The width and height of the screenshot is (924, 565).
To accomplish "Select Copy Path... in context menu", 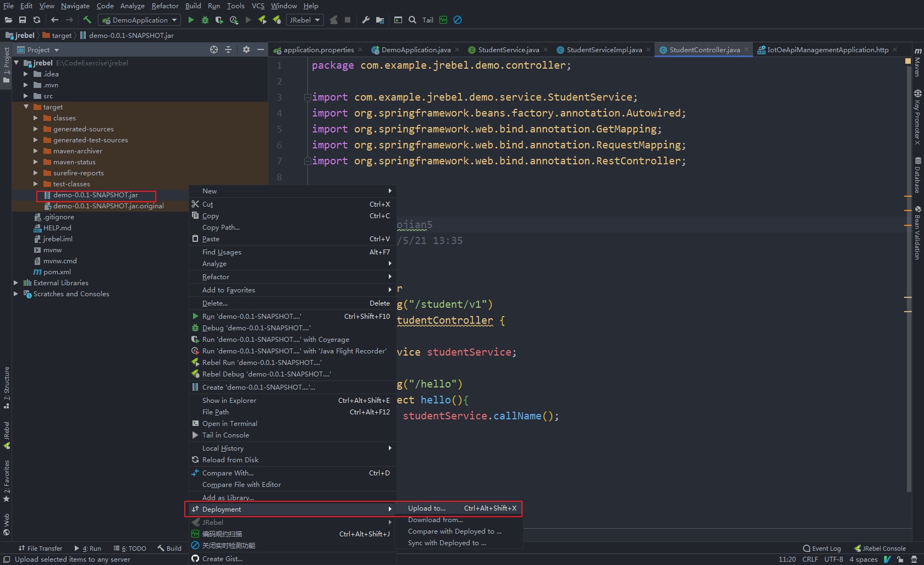I will (x=292, y=228).
